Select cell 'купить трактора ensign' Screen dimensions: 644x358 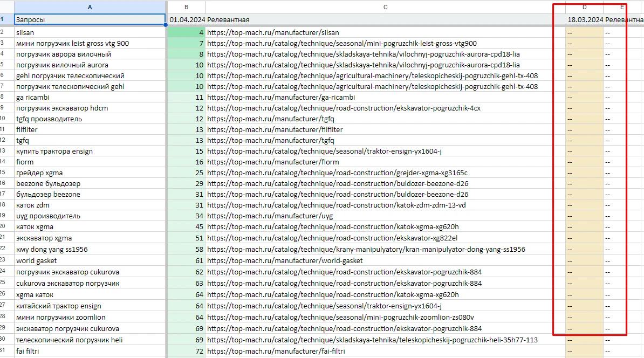pyautogui.click(x=90, y=151)
